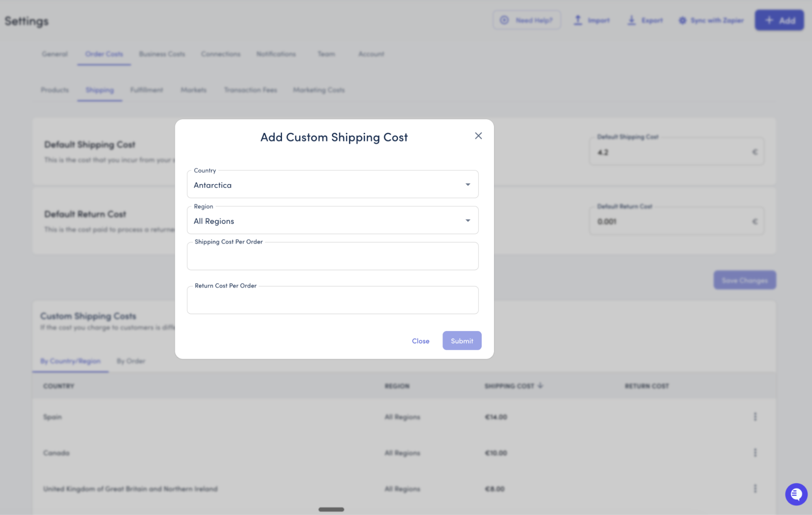Open the Fulfillment sub-tab
812x515 pixels.
146,90
